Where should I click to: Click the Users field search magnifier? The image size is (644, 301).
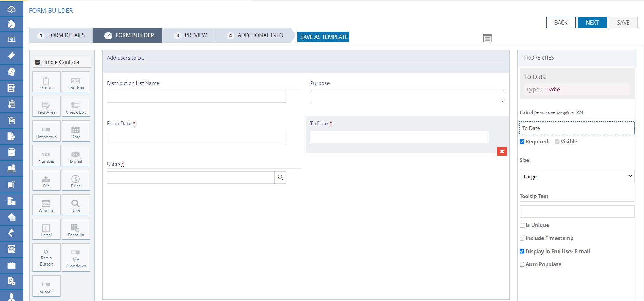coord(280,177)
